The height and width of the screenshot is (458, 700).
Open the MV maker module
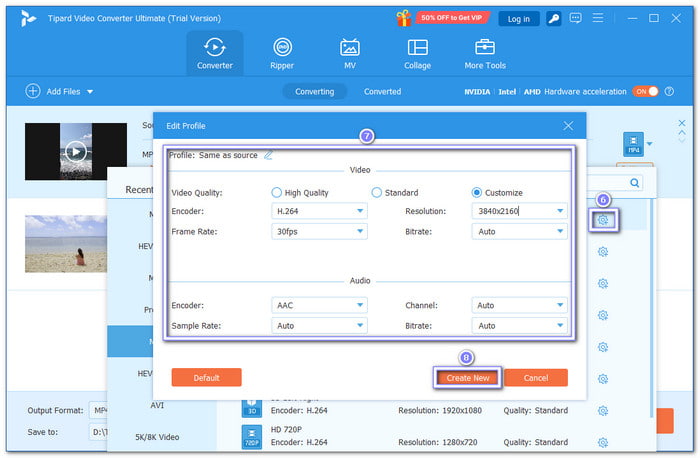350,53
